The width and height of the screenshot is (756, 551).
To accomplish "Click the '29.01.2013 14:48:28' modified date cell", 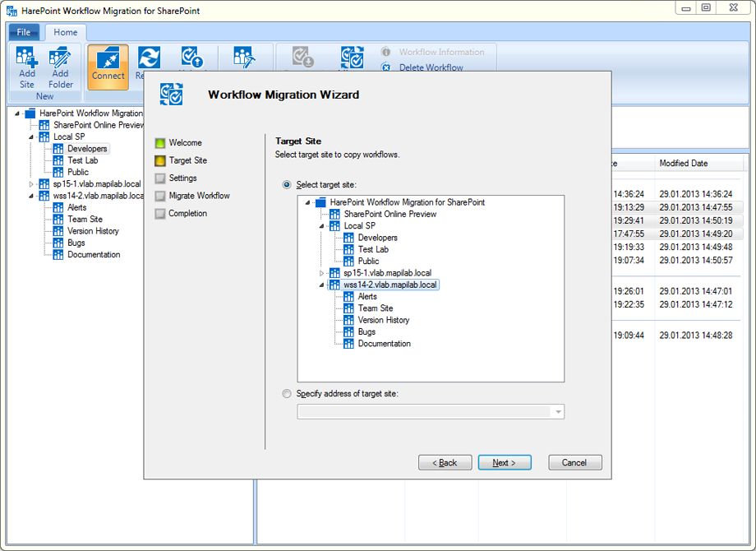I will point(696,336).
